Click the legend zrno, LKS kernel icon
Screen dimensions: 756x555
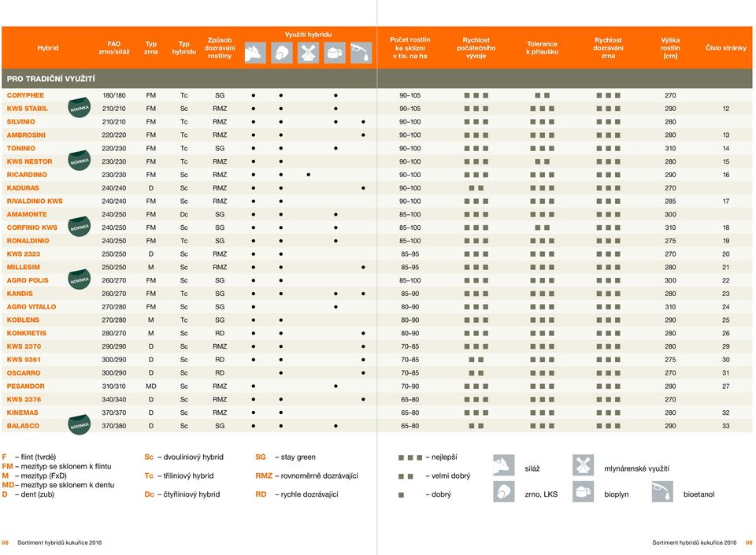pyautogui.click(x=504, y=492)
